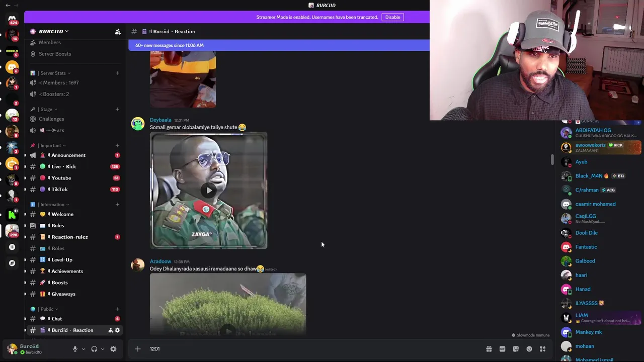The width and height of the screenshot is (644, 362).
Task: Disable Streamer Mode
Action: tap(392, 17)
